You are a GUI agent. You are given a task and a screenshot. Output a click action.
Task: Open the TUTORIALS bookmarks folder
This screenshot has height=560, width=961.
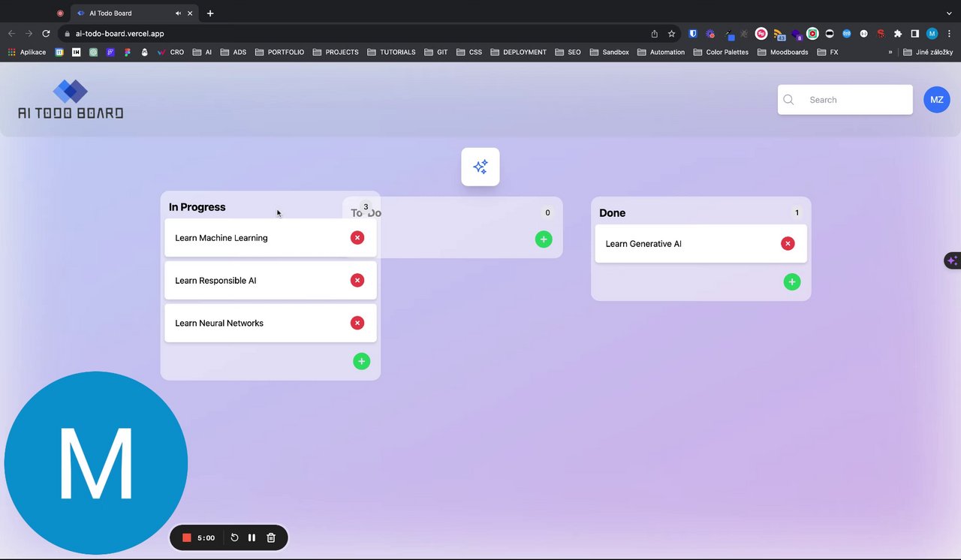pyautogui.click(x=391, y=53)
